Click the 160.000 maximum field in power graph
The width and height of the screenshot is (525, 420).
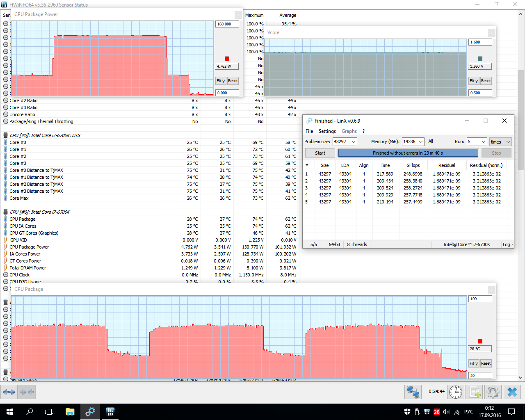click(x=227, y=24)
